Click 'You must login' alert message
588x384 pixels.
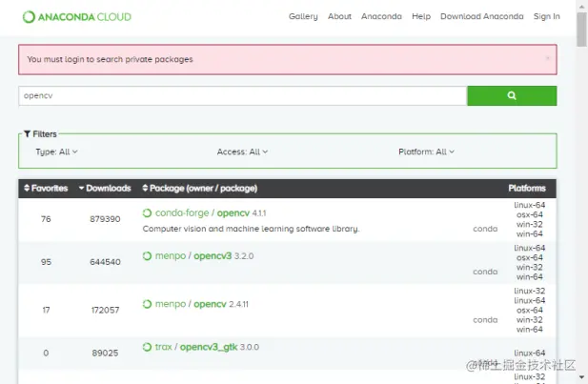(x=110, y=59)
